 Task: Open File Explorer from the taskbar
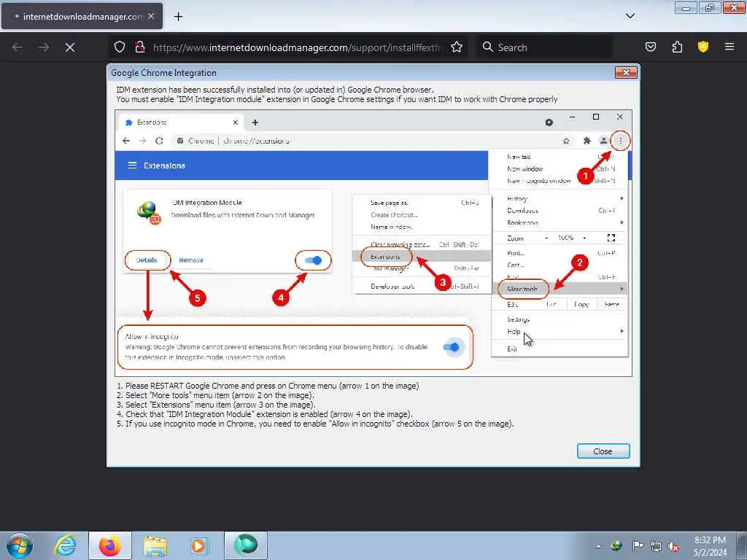pos(155,545)
